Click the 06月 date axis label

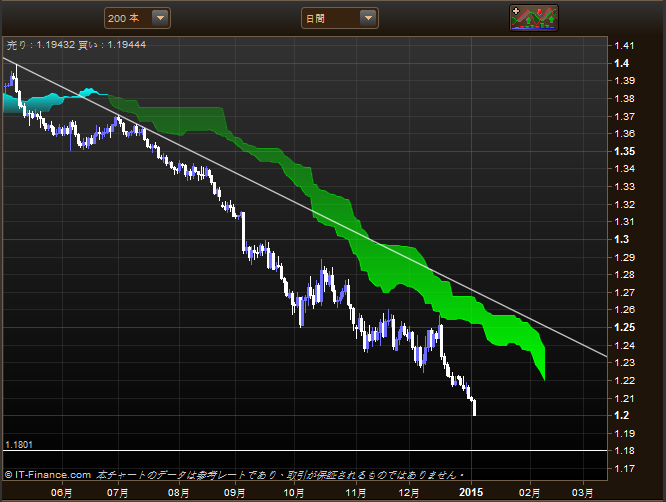pos(62,493)
